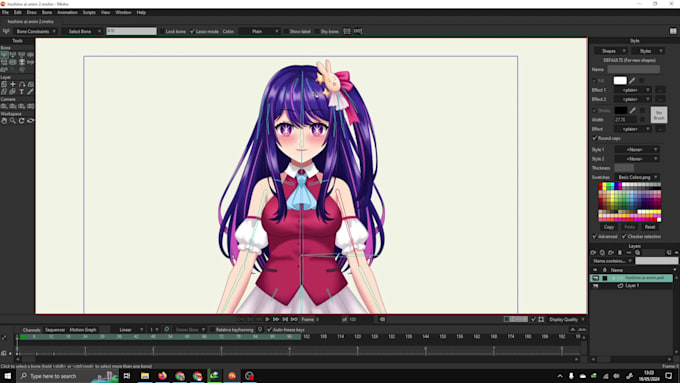Open the Name contains filter dropdown
Screen dimensions: 680x383
(x=611, y=261)
